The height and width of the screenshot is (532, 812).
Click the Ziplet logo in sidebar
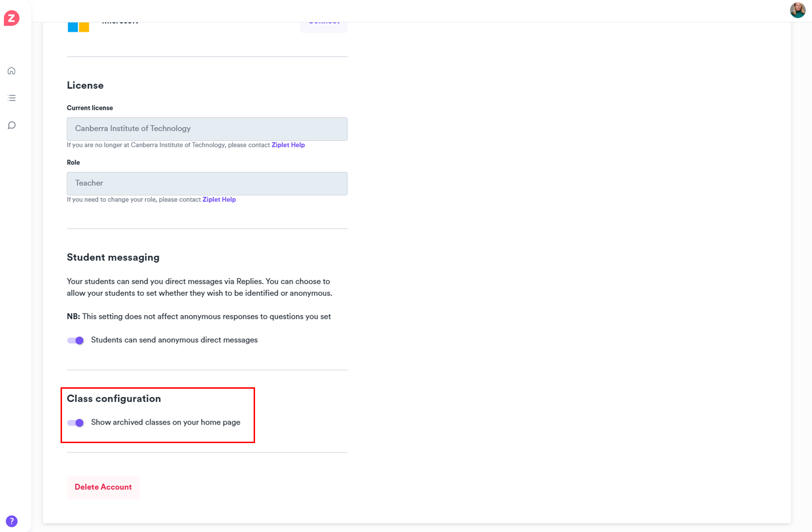point(11,18)
